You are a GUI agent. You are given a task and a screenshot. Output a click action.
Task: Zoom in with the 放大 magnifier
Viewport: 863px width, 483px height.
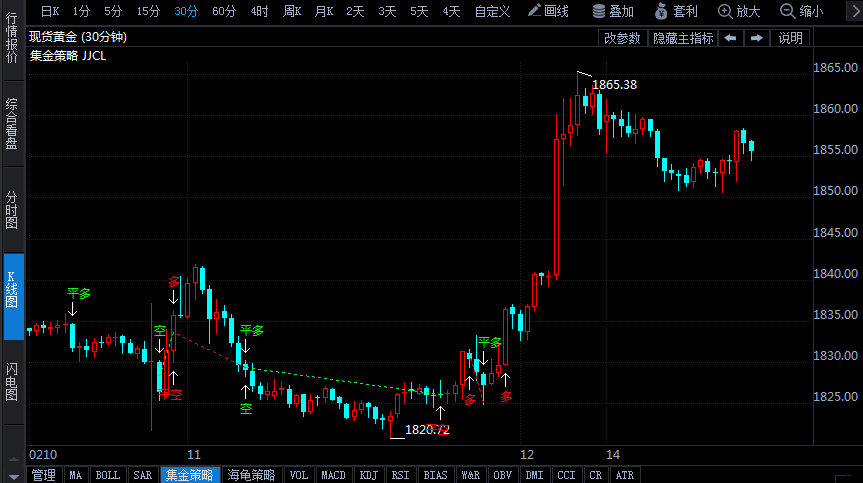pos(739,11)
